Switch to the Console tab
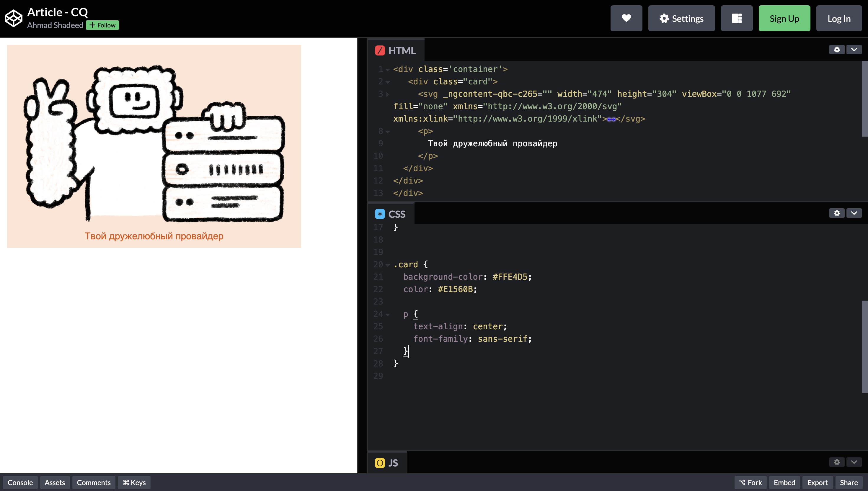 tap(20, 482)
